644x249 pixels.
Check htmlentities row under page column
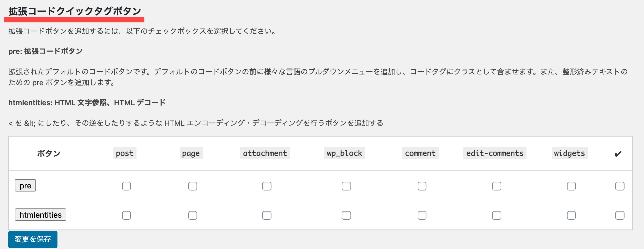(192, 215)
